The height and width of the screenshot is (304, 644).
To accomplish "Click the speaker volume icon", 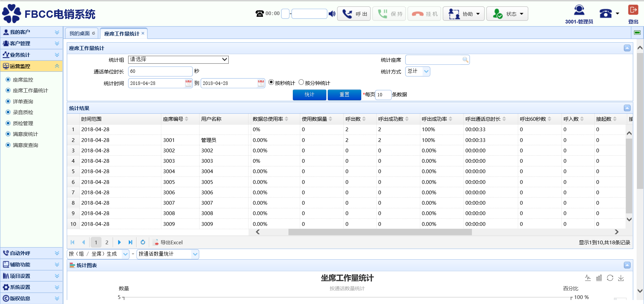I will coord(332,14).
